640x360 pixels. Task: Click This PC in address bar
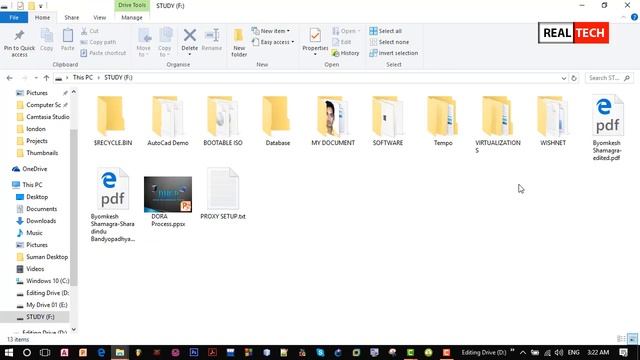click(x=83, y=78)
